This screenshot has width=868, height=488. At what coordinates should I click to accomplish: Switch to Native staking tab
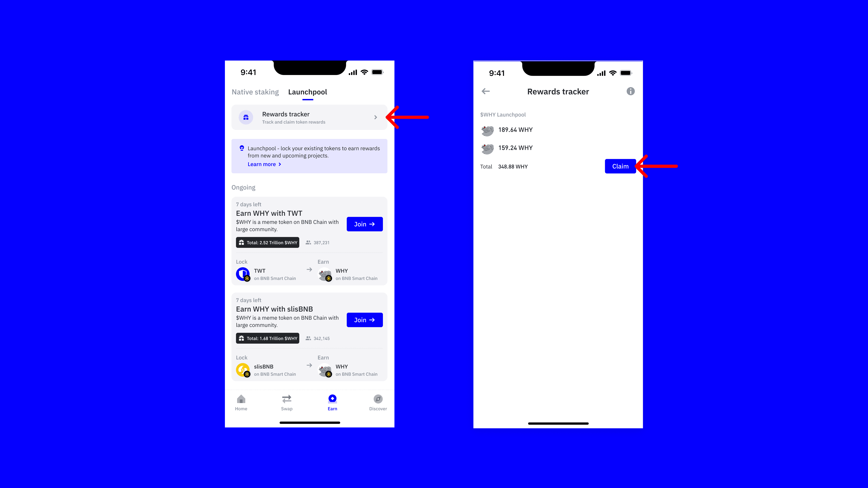(x=255, y=92)
